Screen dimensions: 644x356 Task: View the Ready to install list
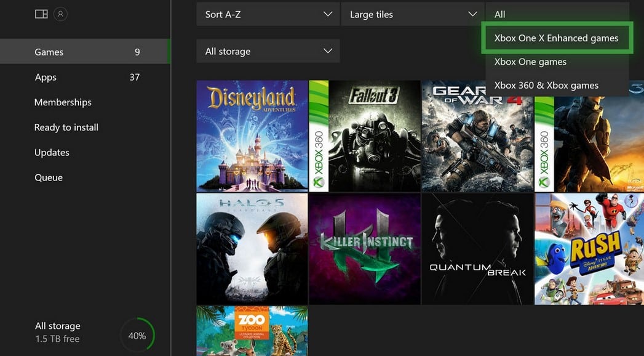tap(66, 127)
